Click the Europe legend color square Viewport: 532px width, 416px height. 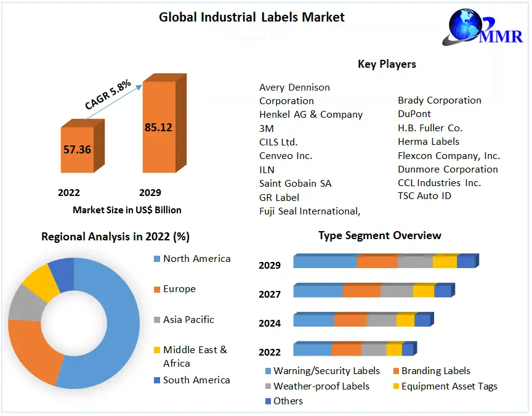point(156,289)
